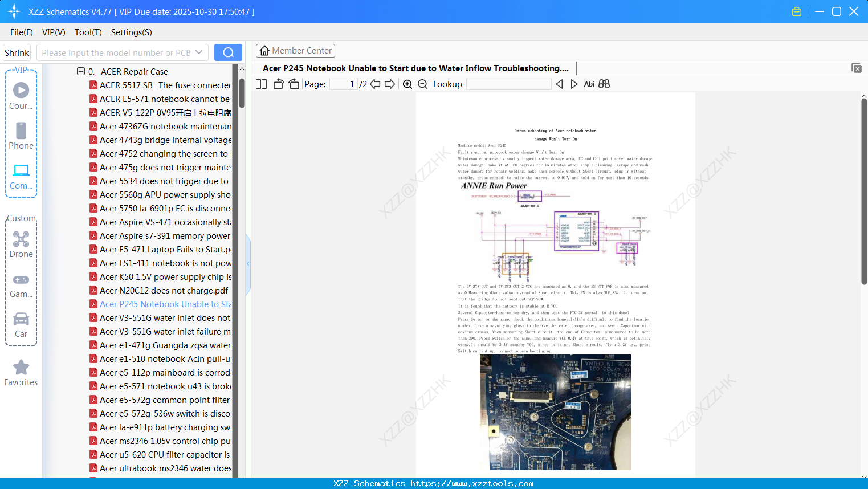Viewport: 868px width, 489px height.
Task: Zoom out of the document
Action: pyautogui.click(x=423, y=84)
